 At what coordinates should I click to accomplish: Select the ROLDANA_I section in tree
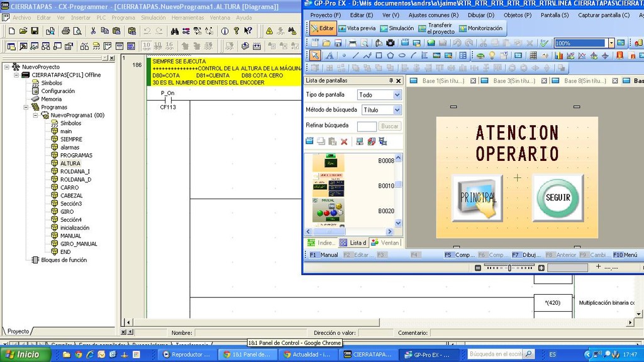point(75,172)
